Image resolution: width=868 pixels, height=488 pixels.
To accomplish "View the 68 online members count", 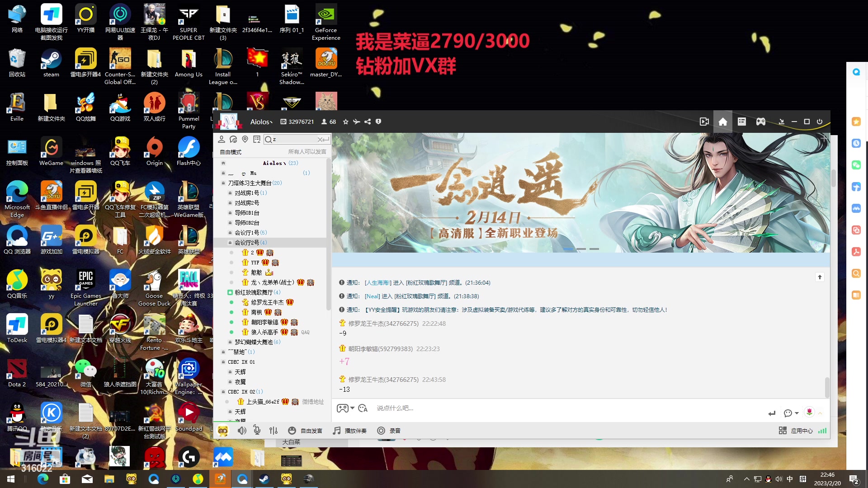I will [329, 122].
